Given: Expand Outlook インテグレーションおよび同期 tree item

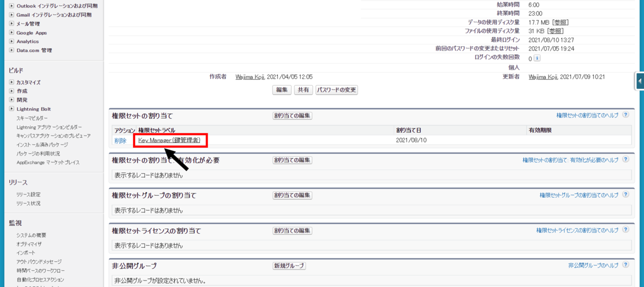Looking at the screenshot, I should [x=12, y=6].
